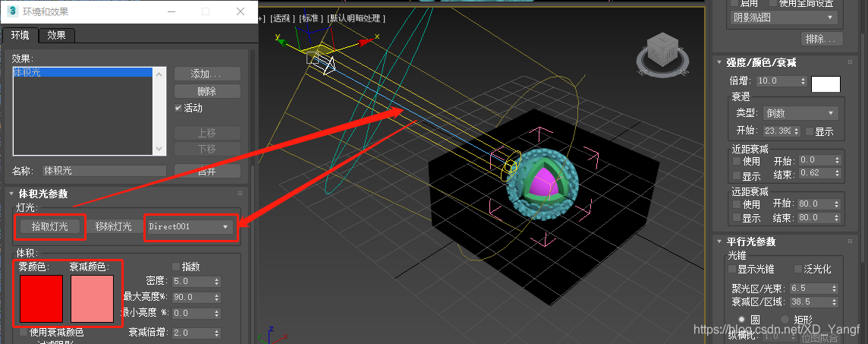
Task: Switch to the 效果 tab
Action: click(56, 36)
